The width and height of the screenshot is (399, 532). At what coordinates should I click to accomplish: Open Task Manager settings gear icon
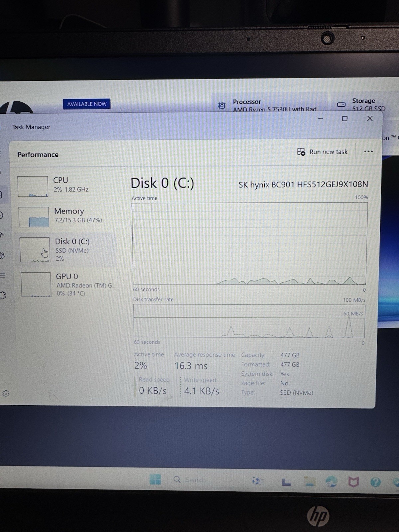tap(6, 394)
